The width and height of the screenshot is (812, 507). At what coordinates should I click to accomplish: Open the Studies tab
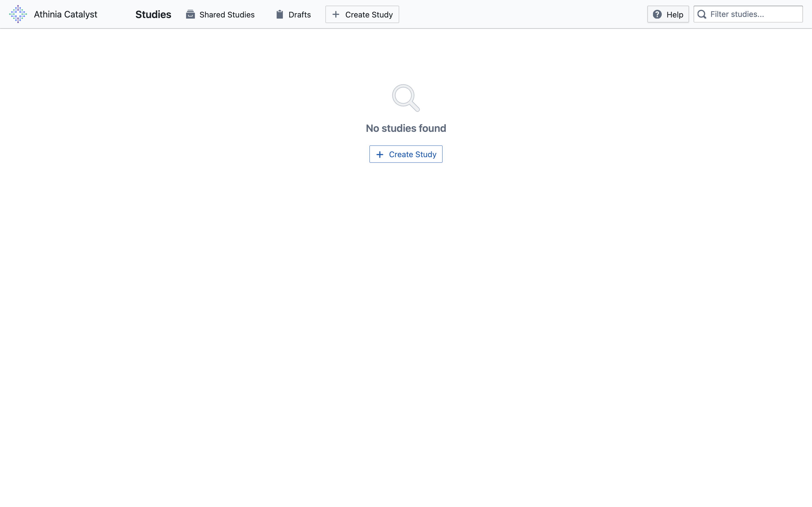point(153,14)
